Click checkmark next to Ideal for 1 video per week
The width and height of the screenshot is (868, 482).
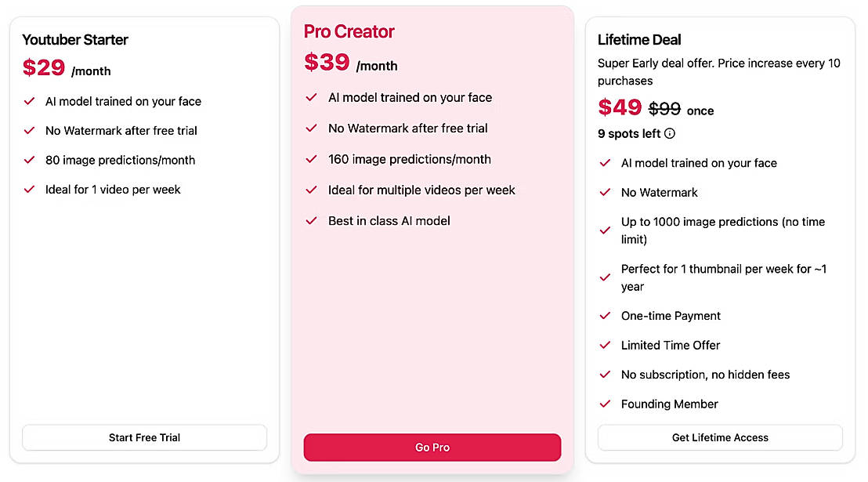pos(30,190)
